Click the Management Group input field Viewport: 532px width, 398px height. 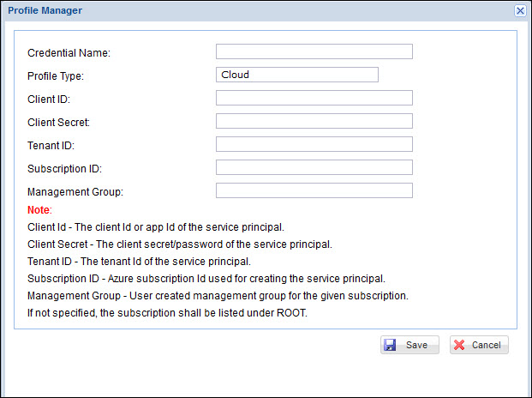pyautogui.click(x=314, y=190)
